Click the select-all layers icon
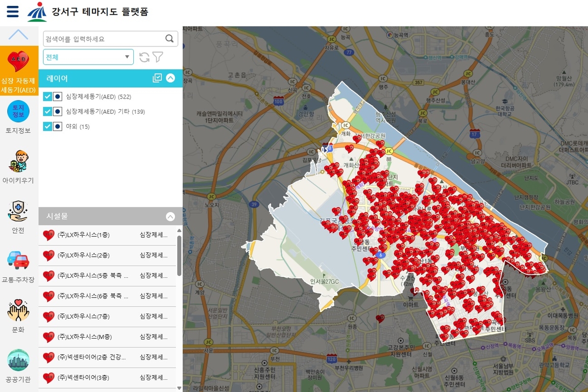Image resolution: width=588 pixels, height=392 pixels. pyautogui.click(x=157, y=78)
